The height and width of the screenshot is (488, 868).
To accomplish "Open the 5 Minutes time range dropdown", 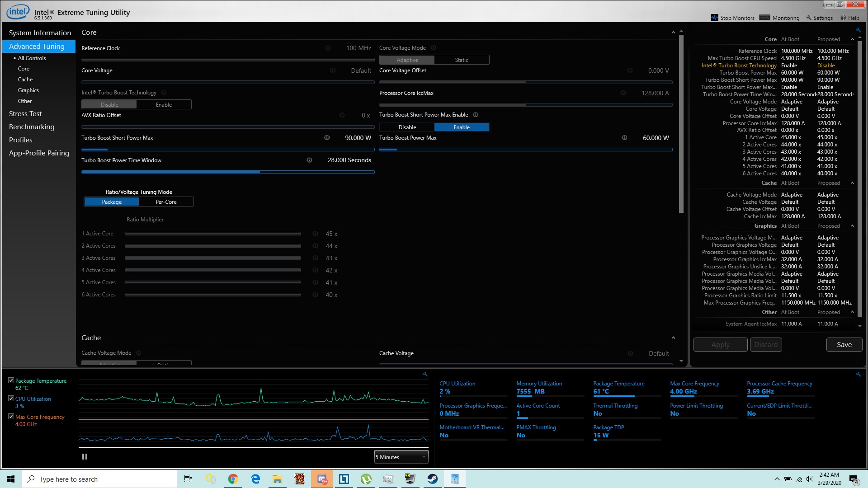I will click(401, 457).
